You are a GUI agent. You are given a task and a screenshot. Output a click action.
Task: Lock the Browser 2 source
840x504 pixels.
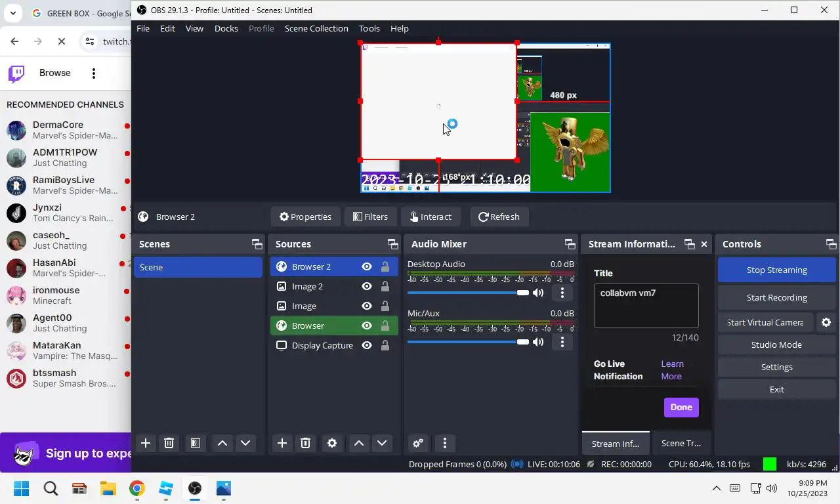(385, 266)
